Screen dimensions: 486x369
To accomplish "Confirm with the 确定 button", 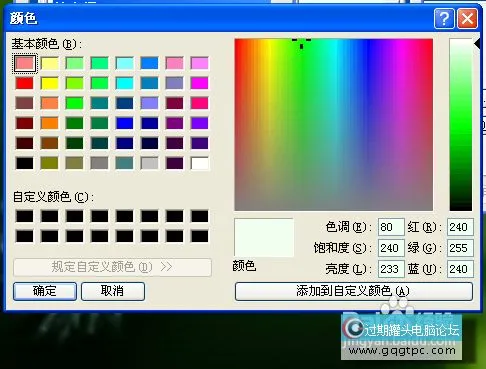I will tap(45, 291).
